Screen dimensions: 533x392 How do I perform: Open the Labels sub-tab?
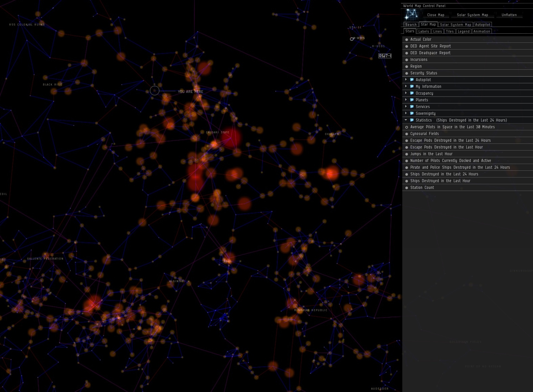tap(424, 31)
